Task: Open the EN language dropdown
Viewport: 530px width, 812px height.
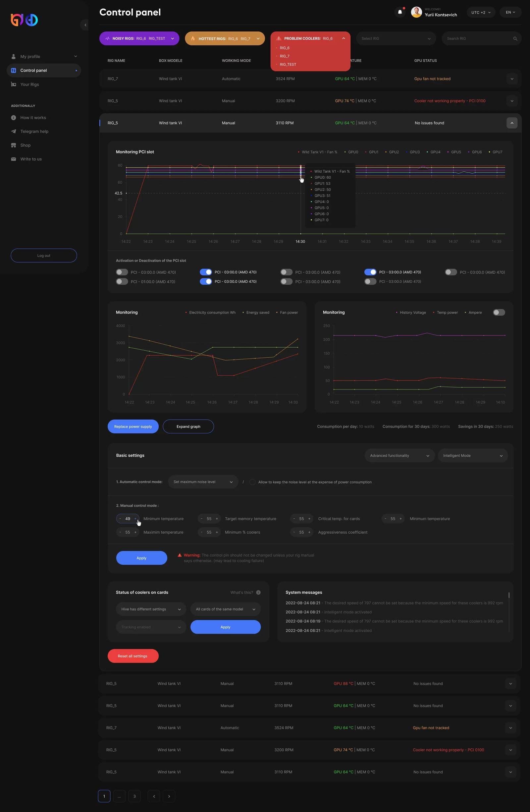Action: (510, 12)
